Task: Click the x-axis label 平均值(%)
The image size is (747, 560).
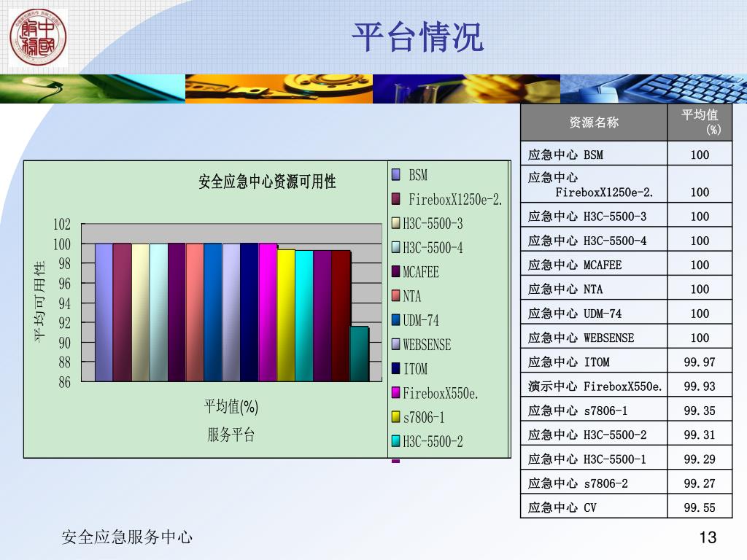Action: 231,407
